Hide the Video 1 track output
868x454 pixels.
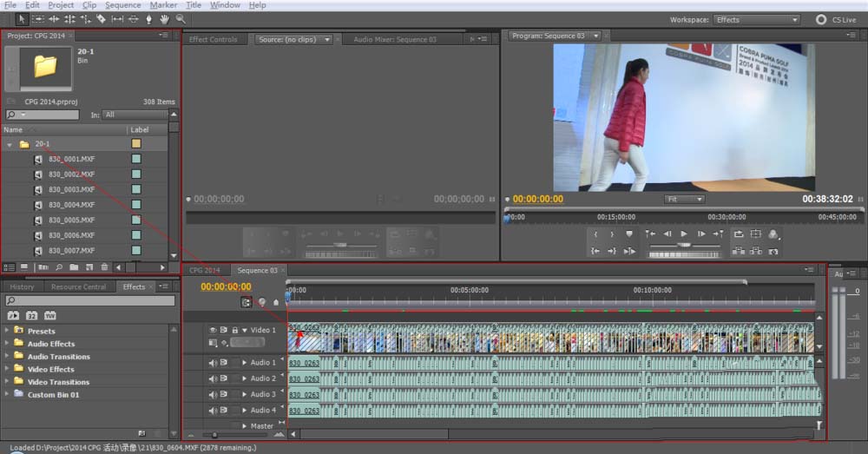coord(213,330)
